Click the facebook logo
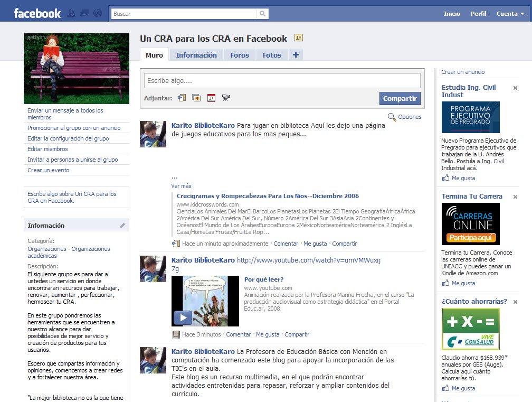 (37, 13)
